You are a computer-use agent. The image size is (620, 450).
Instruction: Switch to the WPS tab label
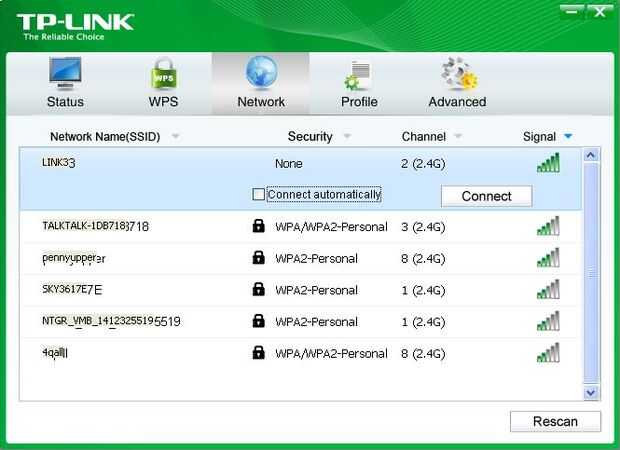(163, 102)
